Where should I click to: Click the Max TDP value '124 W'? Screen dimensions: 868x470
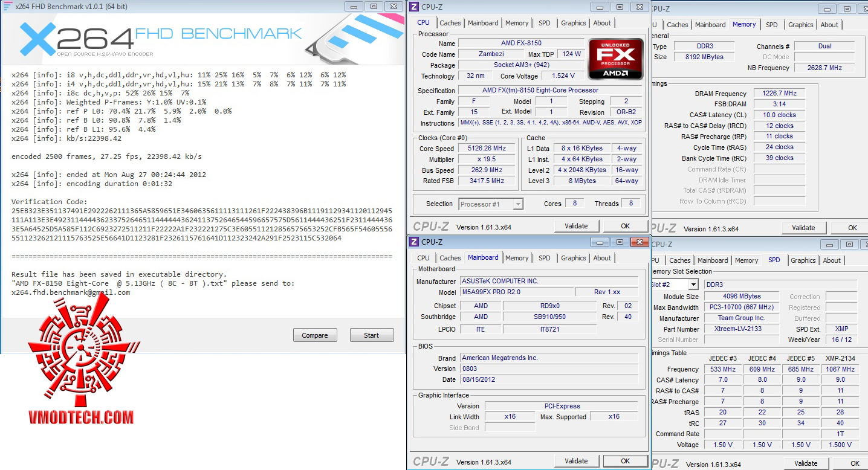[x=571, y=54]
